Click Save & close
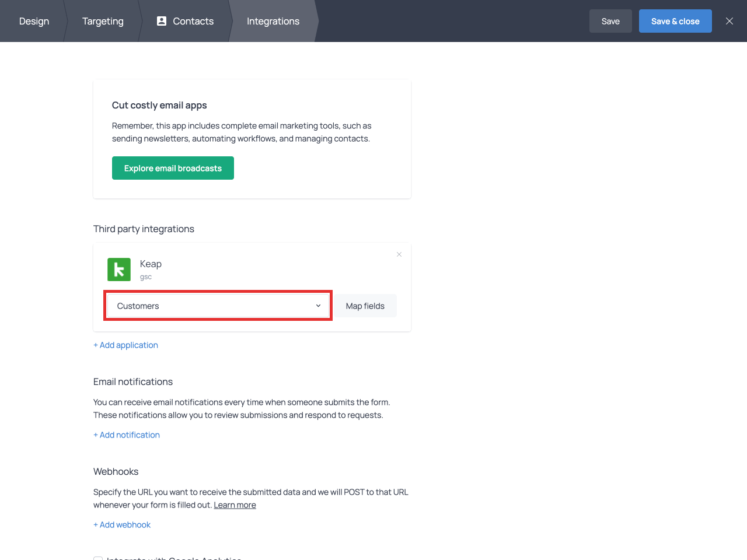747x560 pixels. [x=675, y=21]
